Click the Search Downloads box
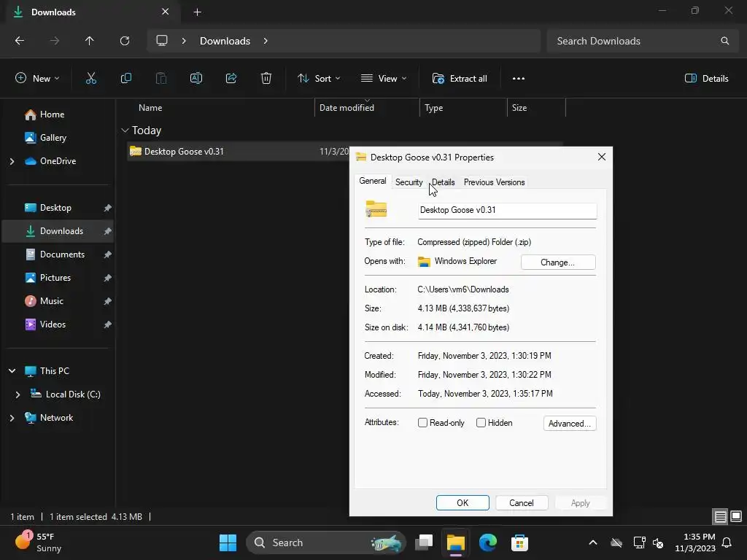 [642, 41]
